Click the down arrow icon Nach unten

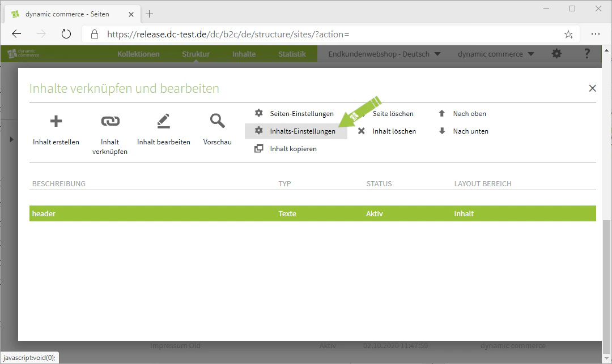pos(442,131)
